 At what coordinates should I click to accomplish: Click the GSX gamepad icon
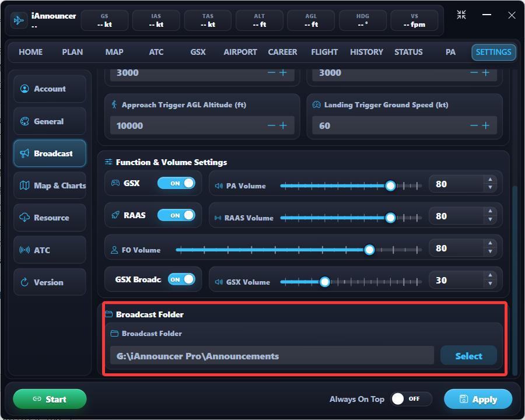click(115, 183)
